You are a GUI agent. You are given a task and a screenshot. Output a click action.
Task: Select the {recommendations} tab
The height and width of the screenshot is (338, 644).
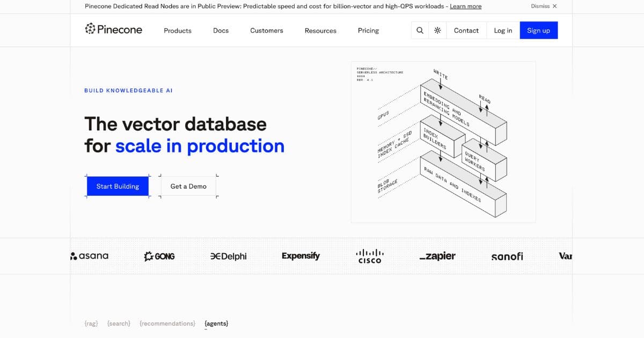pos(167,324)
